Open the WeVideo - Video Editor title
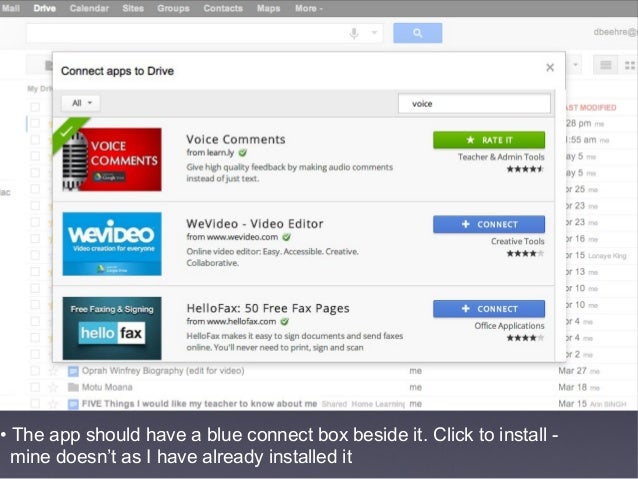 [255, 224]
